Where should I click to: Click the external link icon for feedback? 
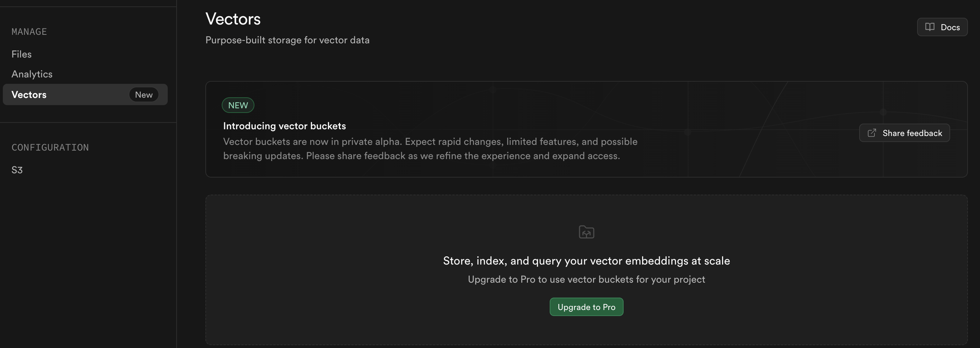pyautogui.click(x=872, y=133)
